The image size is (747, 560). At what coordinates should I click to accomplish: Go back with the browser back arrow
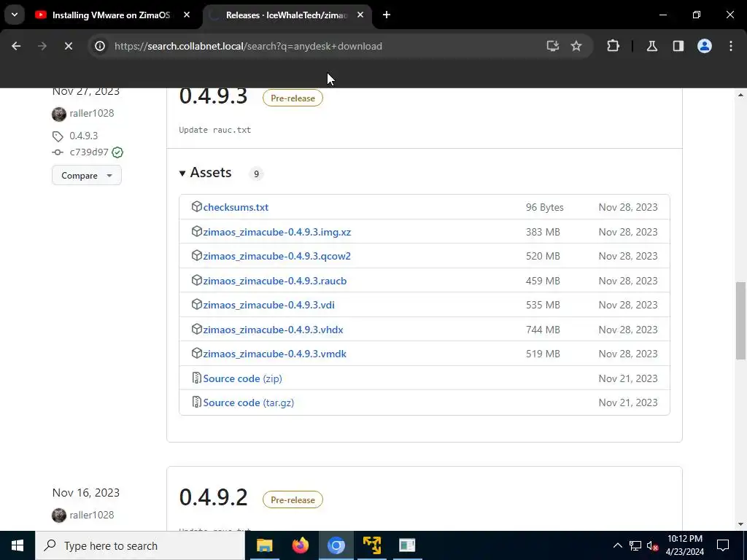[16, 46]
